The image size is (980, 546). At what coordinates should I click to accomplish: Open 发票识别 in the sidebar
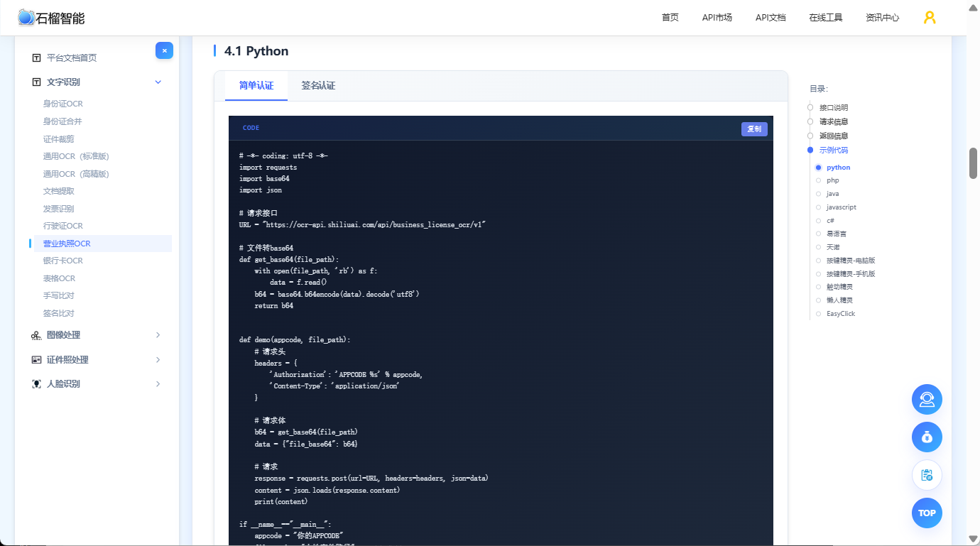click(58, 209)
